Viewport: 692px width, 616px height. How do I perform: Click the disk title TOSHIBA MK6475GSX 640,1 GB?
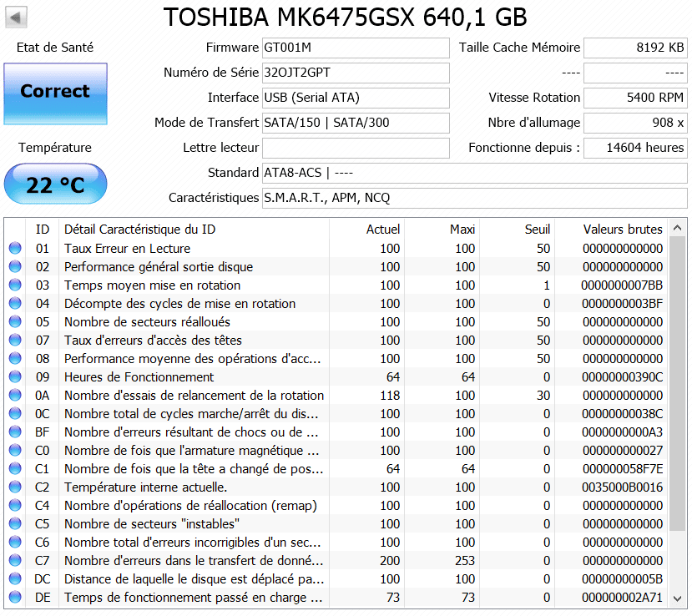pos(345,18)
